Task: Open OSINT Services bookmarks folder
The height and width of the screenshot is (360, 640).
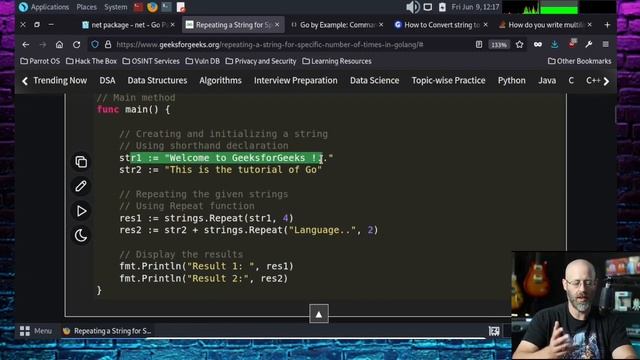Action: (x=151, y=61)
